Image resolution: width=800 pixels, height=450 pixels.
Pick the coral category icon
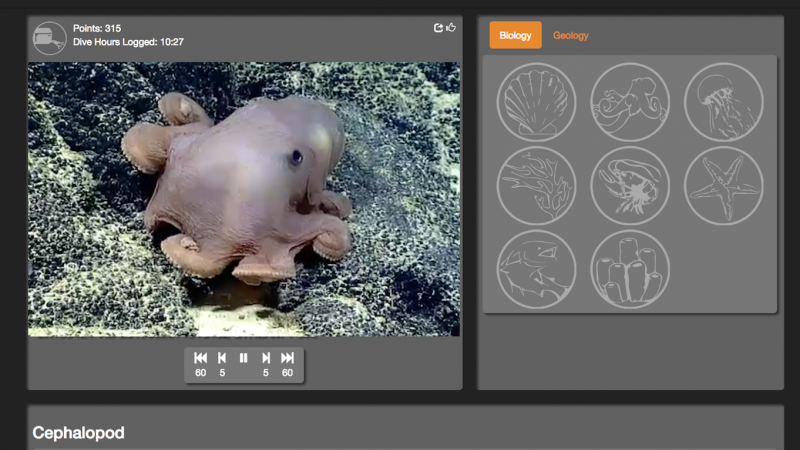click(536, 186)
